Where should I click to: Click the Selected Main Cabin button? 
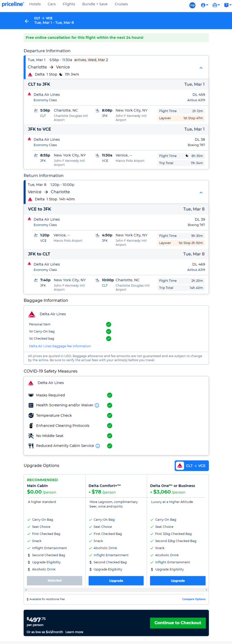click(x=55, y=581)
